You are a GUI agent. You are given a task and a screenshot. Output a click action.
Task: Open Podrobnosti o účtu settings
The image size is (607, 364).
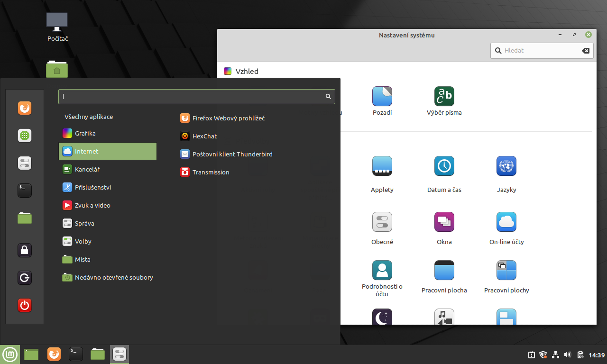382,270
